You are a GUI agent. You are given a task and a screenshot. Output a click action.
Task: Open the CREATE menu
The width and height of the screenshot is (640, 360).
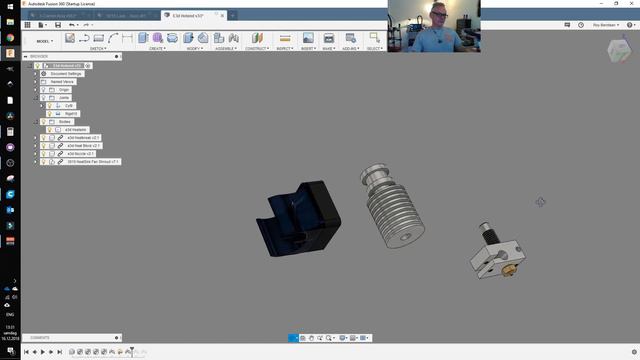pyautogui.click(x=158, y=49)
